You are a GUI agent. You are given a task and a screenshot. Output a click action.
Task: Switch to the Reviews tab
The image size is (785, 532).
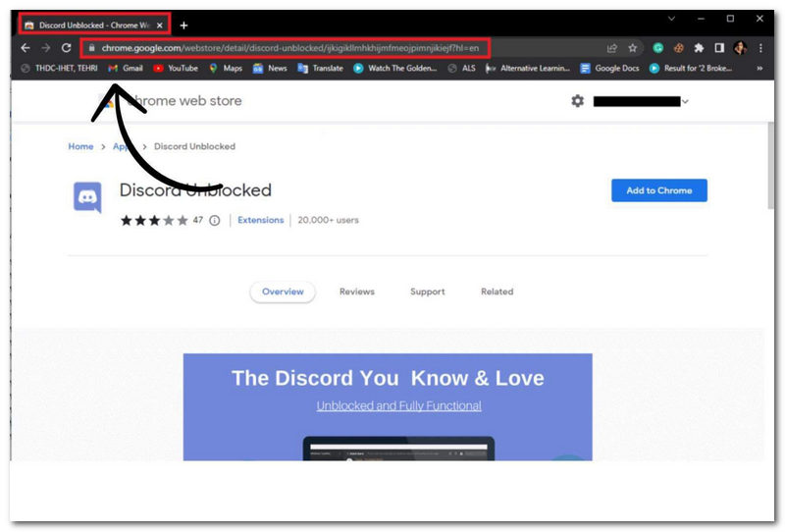tap(356, 292)
